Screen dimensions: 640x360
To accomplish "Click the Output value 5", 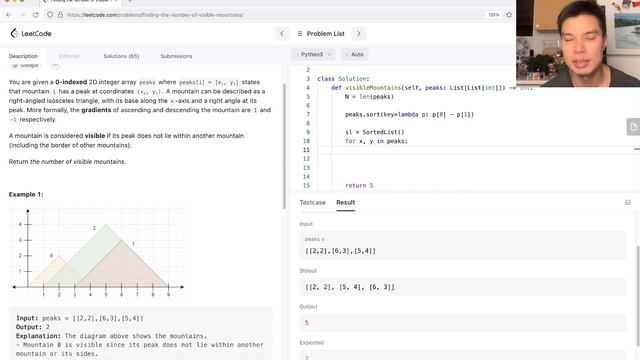I will pyautogui.click(x=307, y=323).
